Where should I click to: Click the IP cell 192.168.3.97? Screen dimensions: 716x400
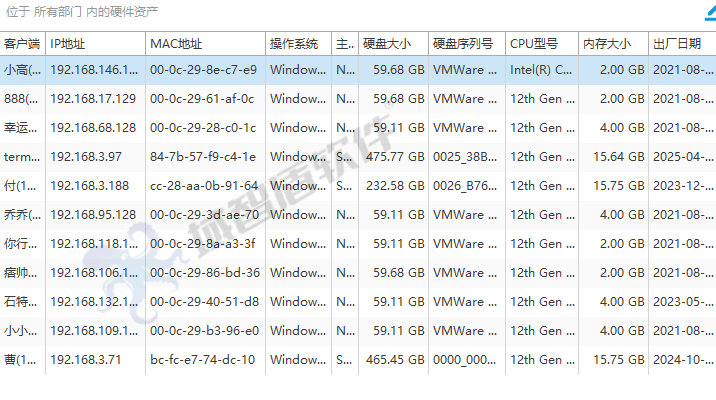[86, 157]
